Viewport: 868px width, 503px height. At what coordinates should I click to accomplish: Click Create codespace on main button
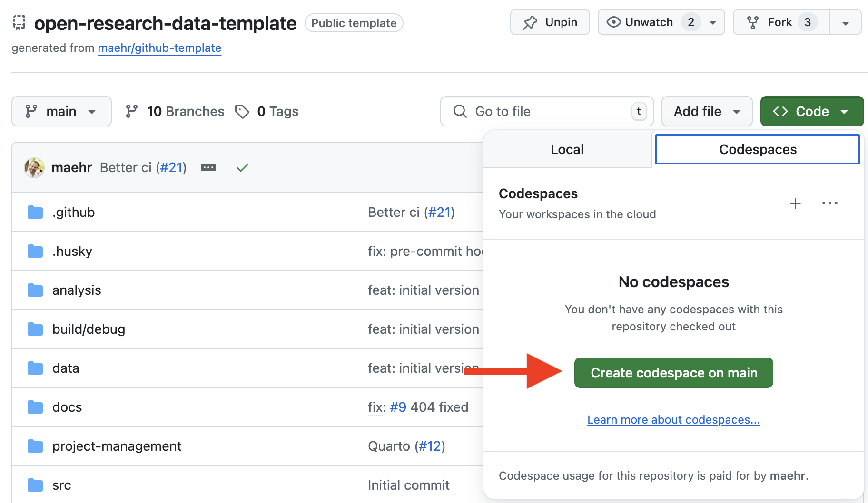673,373
